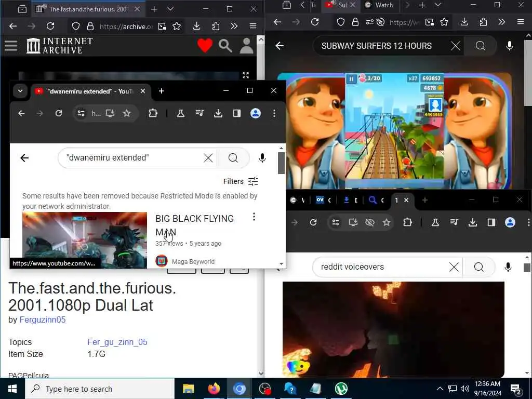
Task: Open Internet Archive search magnifier icon
Action: click(x=225, y=46)
